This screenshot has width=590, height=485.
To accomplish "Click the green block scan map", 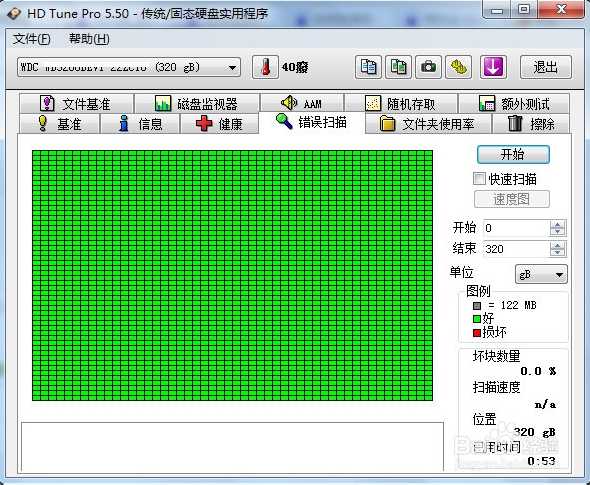I will click(233, 275).
